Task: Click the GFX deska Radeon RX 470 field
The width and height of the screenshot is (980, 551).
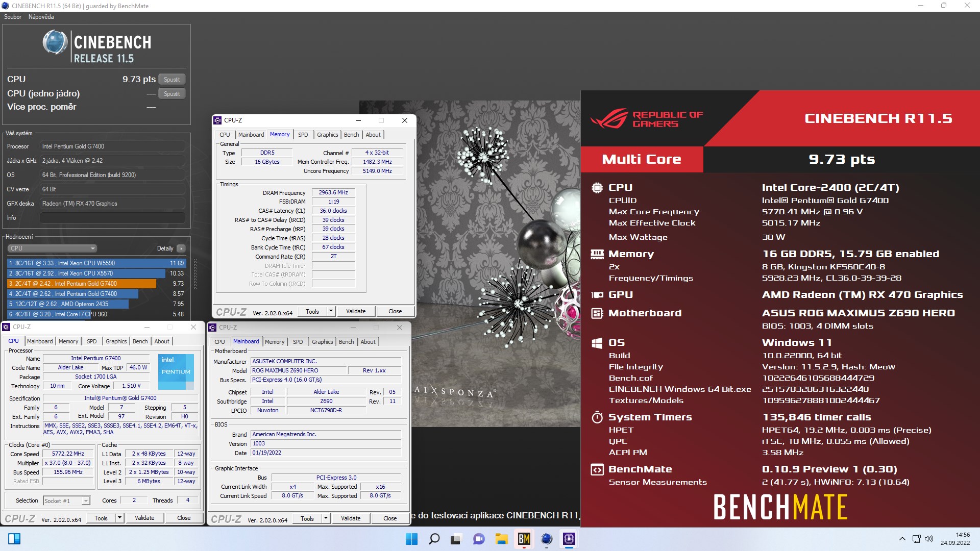Action: click(112, 204)
